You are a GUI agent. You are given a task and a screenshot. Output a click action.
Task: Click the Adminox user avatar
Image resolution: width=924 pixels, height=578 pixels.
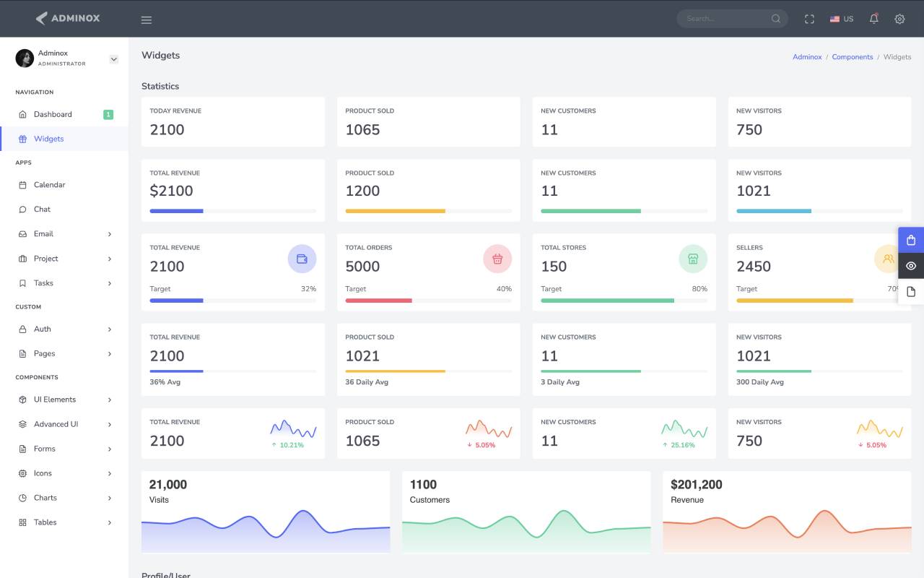pos(25,58)
